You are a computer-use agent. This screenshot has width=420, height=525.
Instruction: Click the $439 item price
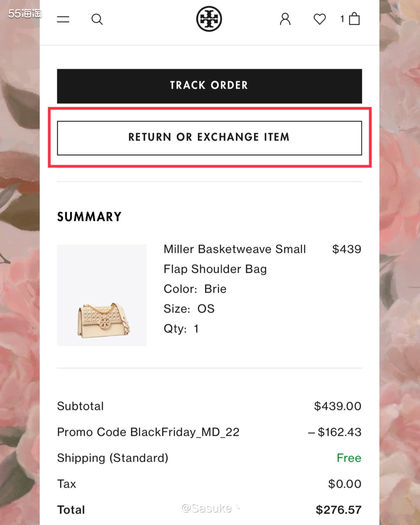(346, 249)
